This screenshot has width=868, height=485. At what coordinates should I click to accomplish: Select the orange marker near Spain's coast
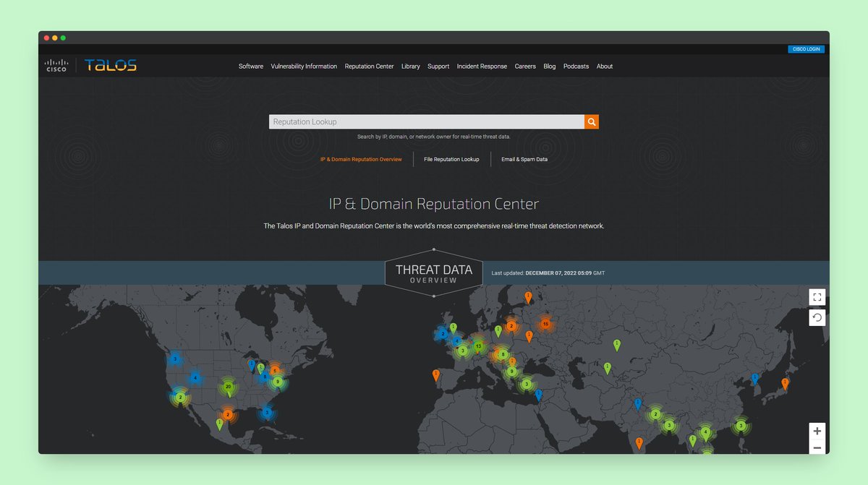pyautogui.click(x=436, y=375)
